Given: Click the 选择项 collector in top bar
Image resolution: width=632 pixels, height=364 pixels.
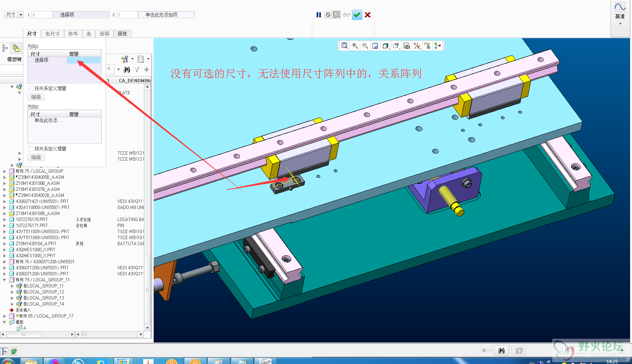Looking at the screenshot, I should [x=81, y=15].
